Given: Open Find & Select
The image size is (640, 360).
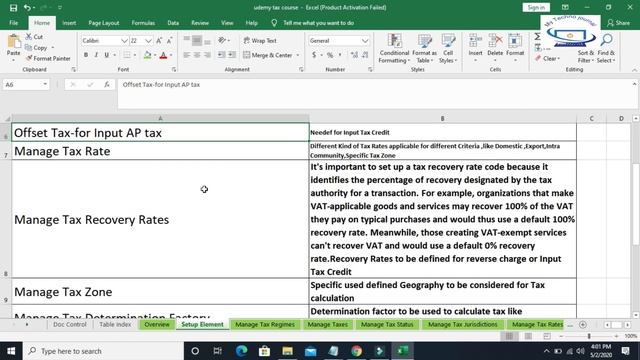Looking at the screenshot, I should (x=606, y=49).
